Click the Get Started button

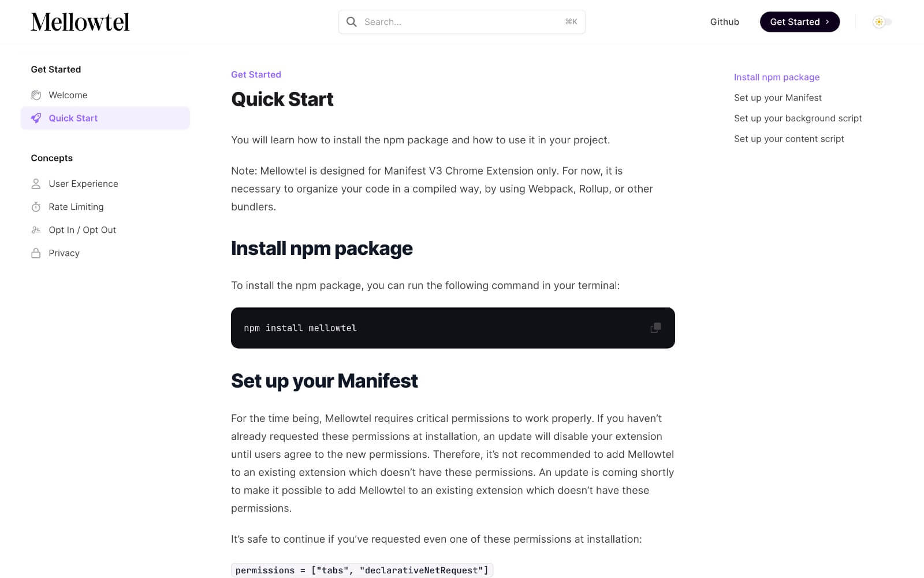[800, 21]
